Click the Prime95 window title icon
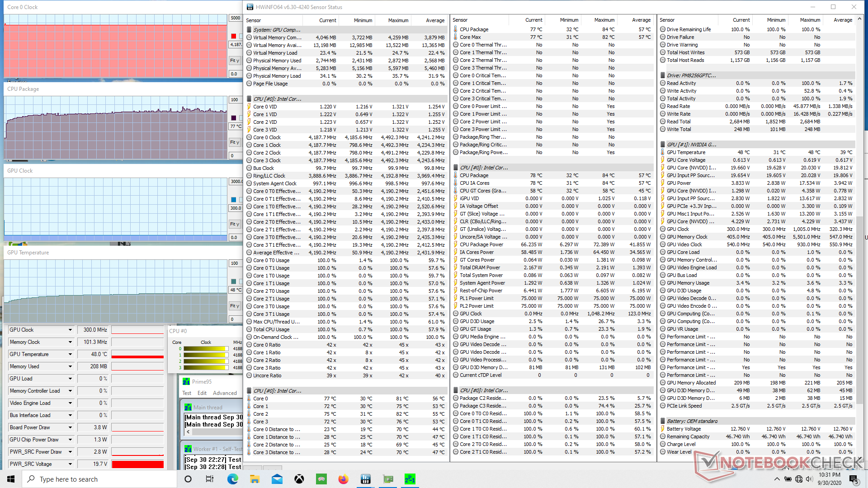Viewport: 868px width, 488px height. click(186, 381)
